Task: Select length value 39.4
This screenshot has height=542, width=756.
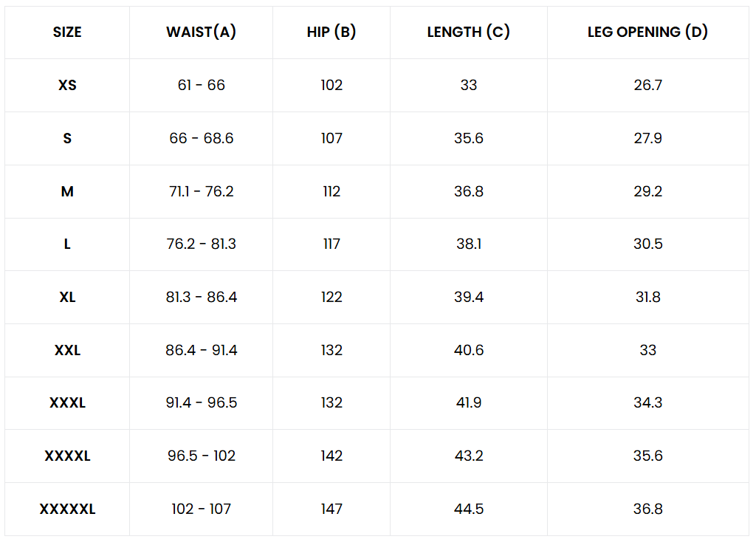Action: tap(468, 298)
